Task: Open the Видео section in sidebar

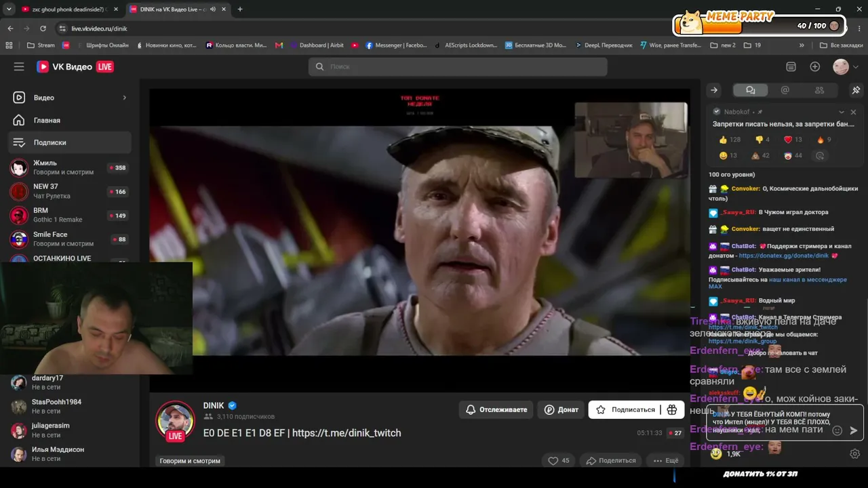Action: coord(70,98)
